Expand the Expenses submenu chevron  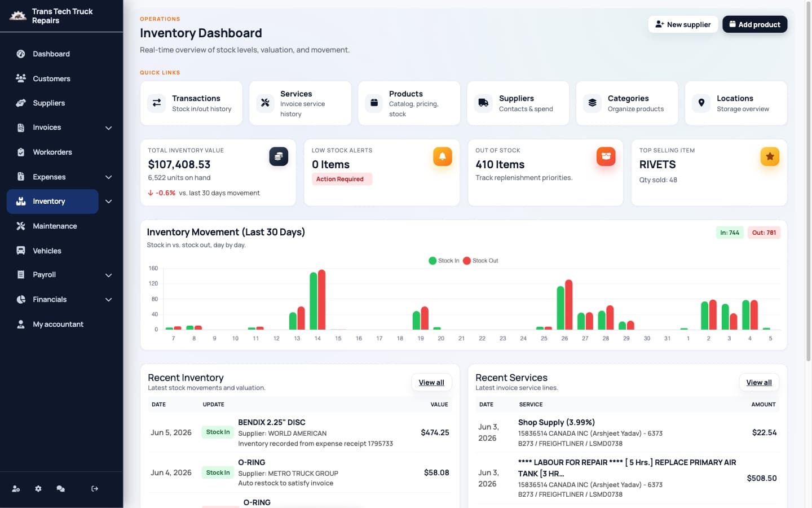(109, 177)
